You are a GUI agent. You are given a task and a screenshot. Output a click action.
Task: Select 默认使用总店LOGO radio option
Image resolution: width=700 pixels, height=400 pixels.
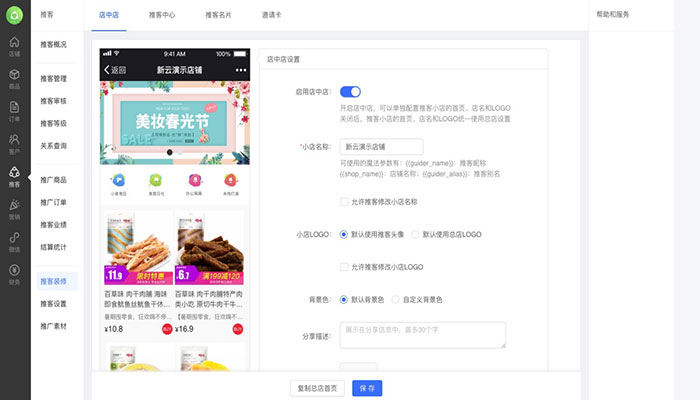[415, 234]
